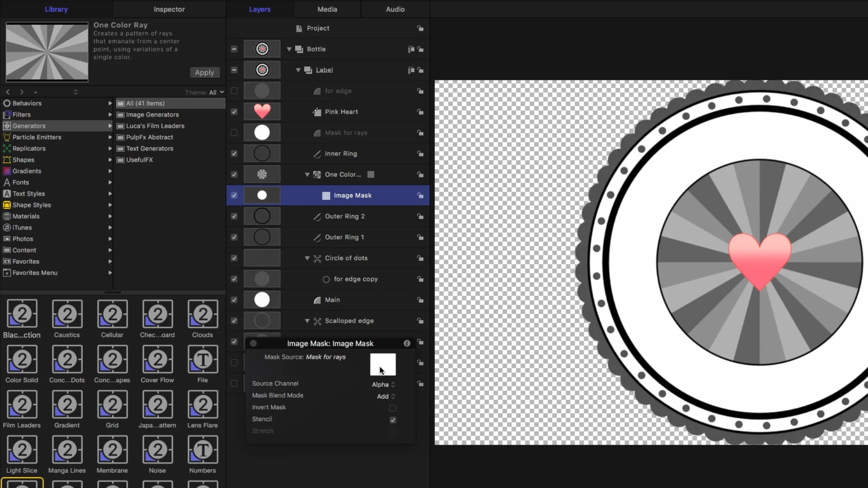
Task: Select the Caustics generator icon
Action: [x=67, y=314]
